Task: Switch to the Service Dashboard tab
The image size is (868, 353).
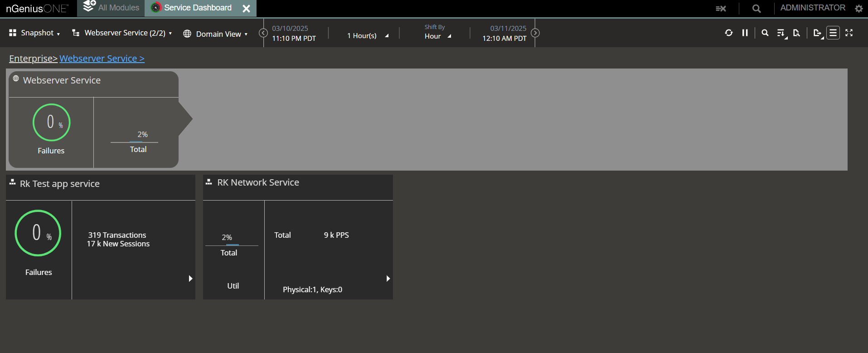Action: 198,8
